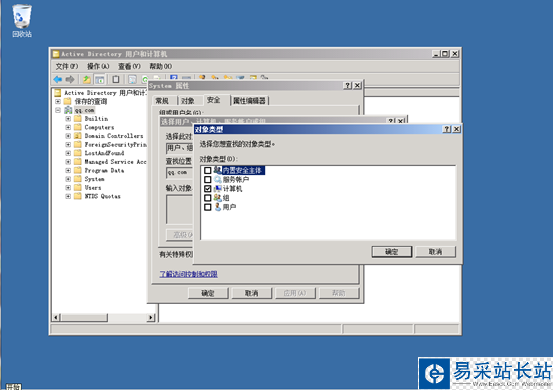Expand the ForeignSecurityPrincipals folder

pyautogui.click(x=68, y=145)
